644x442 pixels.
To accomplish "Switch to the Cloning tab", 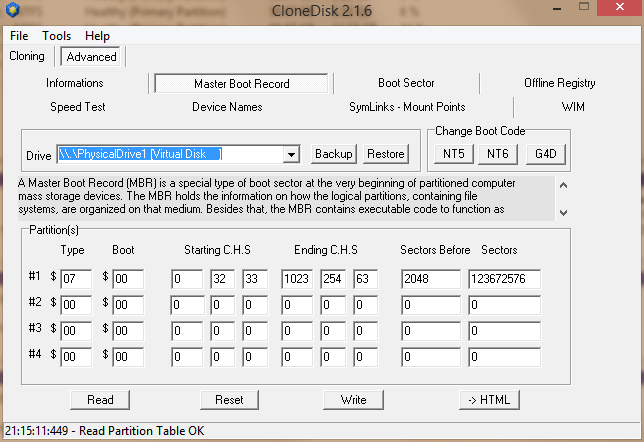I will point(27,56).
